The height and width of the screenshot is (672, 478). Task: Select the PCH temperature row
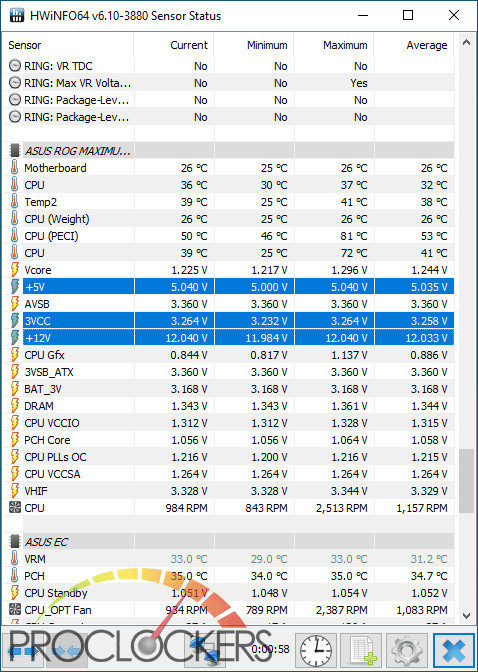229,576
